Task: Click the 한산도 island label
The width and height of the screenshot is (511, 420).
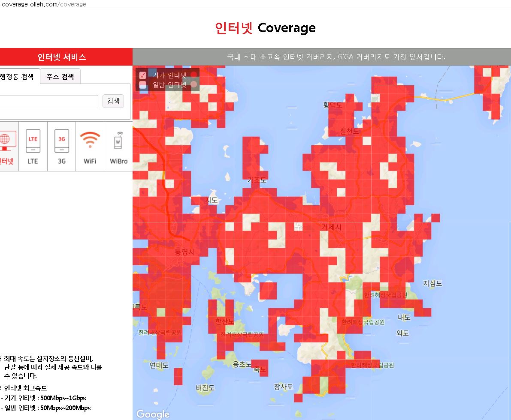Action: tap(224, 321)
